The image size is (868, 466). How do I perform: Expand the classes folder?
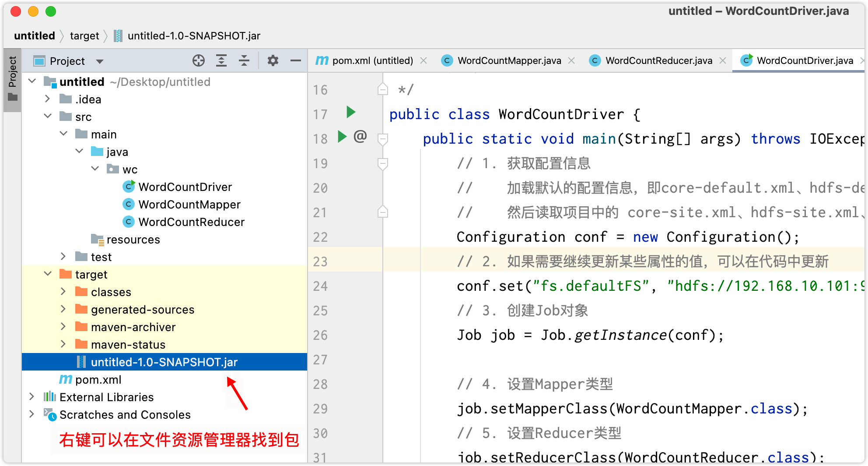point(63,292)
